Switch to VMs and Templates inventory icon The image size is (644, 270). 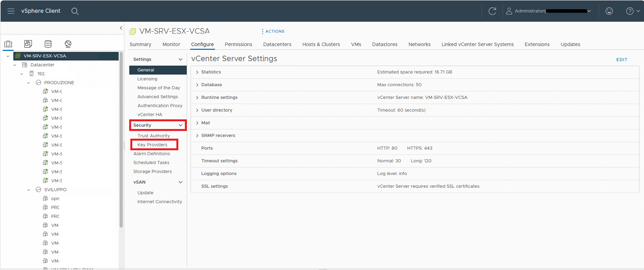coord(28,44)
